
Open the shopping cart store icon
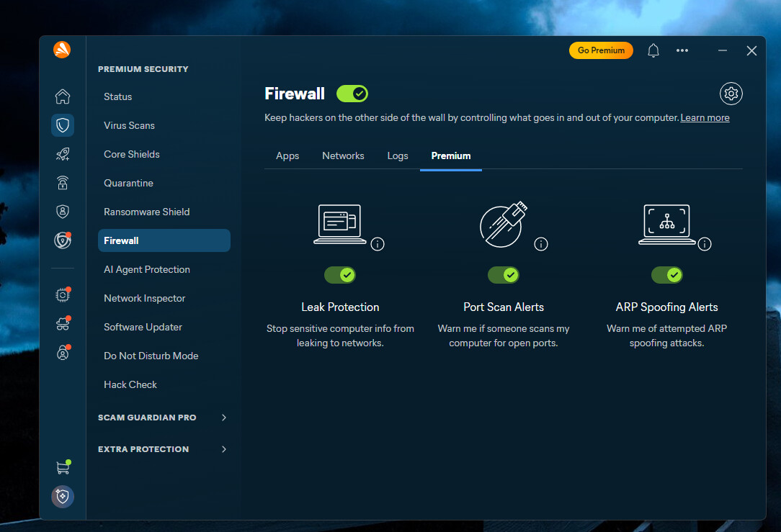point(63,467)
